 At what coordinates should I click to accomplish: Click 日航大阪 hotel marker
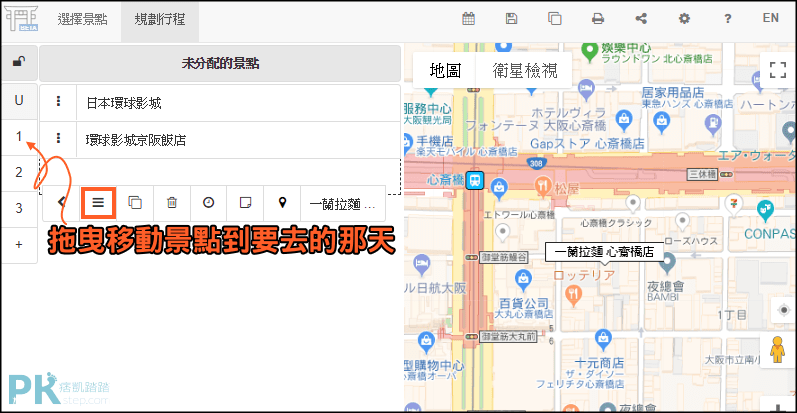pyautogui.click(x=421, y=264)
